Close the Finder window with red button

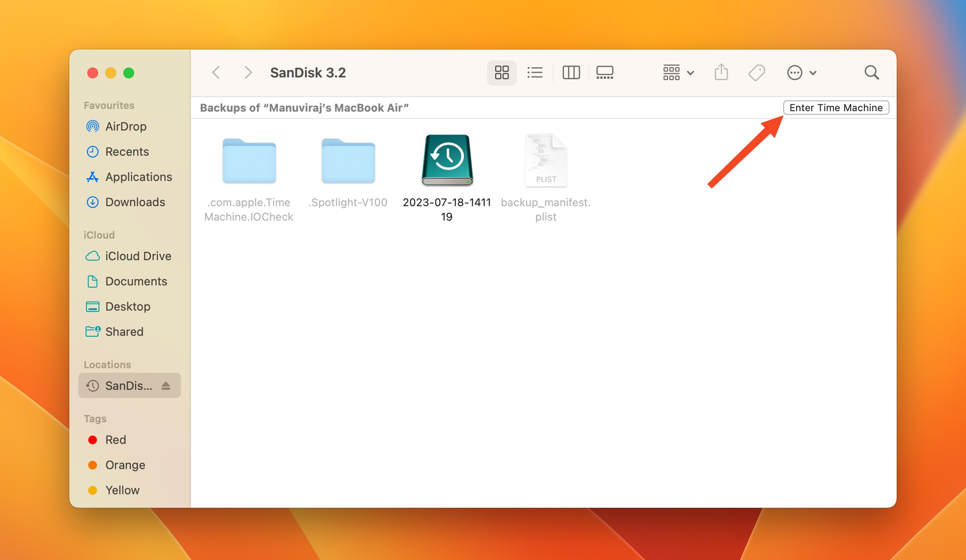[93, 73]
